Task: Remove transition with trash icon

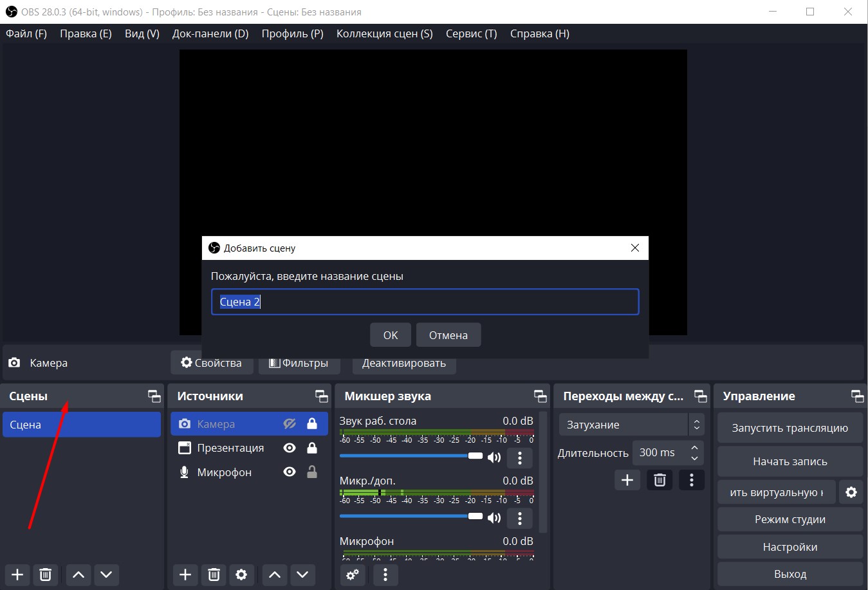Action: coord(660,480)
